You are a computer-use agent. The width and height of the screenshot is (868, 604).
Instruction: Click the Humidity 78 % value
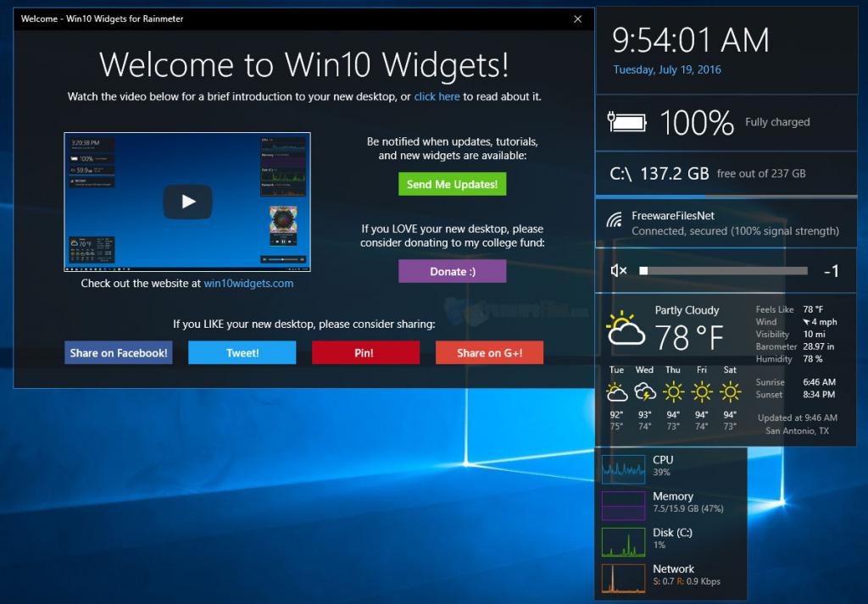click(x=813, y=359)
